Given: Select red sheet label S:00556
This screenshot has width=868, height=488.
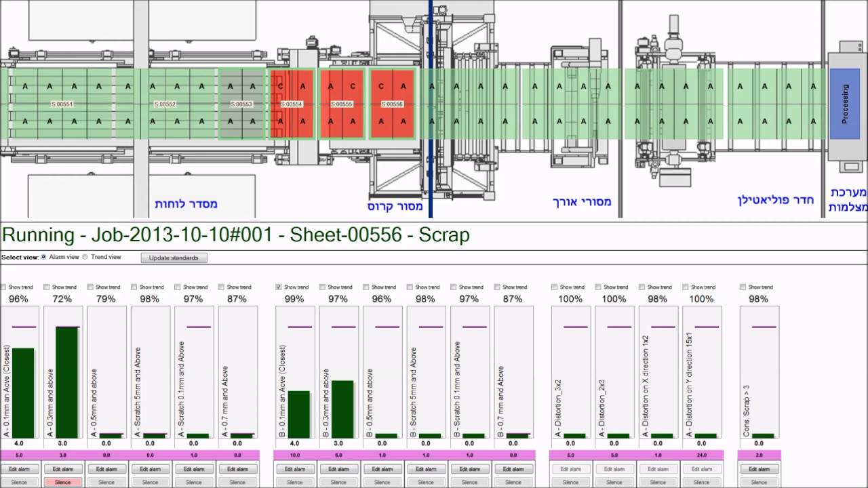Looking at the screenshot, I should (392, 104).
